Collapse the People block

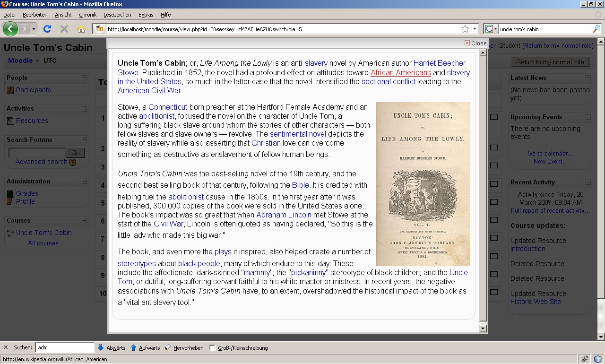tap(84, 78)
